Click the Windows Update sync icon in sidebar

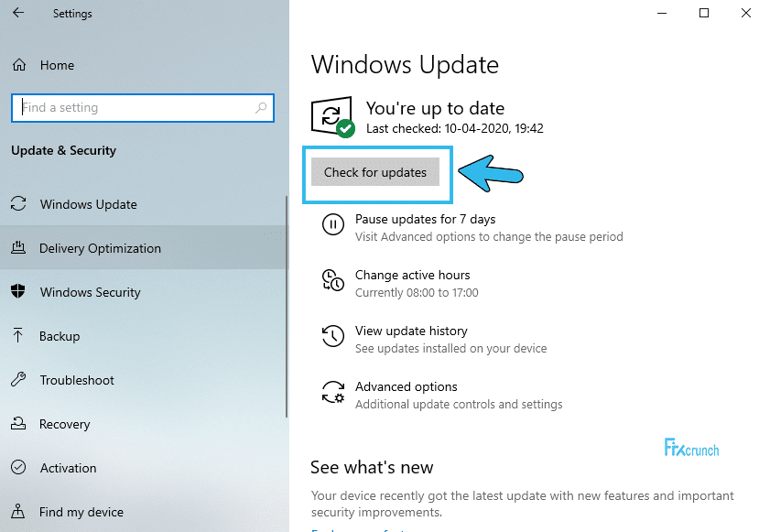point(18,204)
